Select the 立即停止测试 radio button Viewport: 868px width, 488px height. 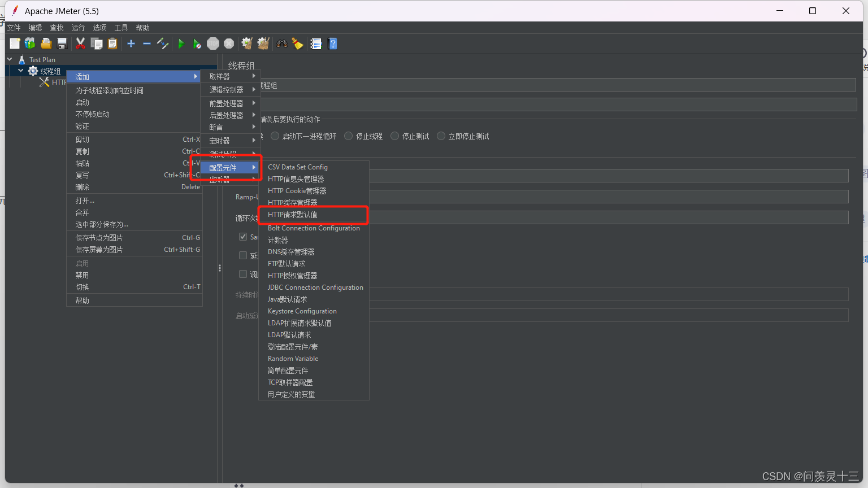click(441, 136)
